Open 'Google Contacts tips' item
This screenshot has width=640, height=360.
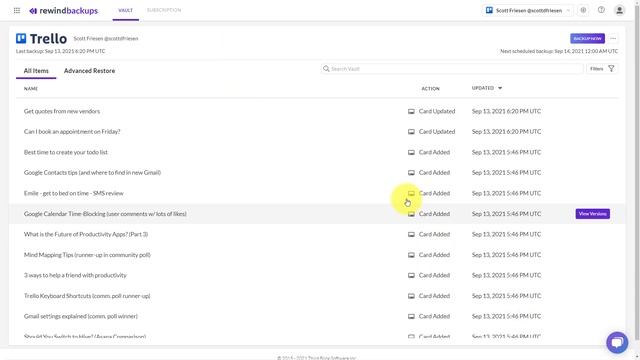coord(92,173)
